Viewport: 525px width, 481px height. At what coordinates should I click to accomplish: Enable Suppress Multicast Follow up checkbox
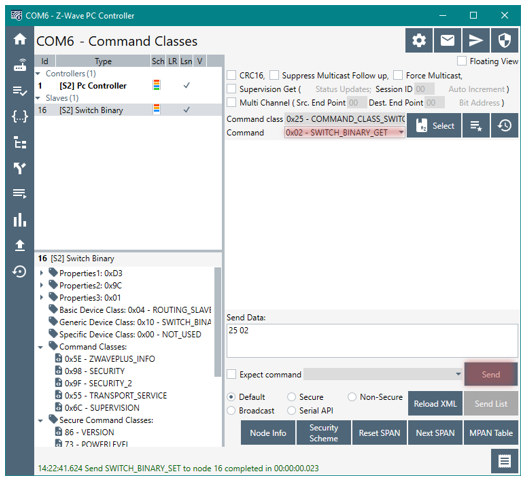click(x=274, y=75)
